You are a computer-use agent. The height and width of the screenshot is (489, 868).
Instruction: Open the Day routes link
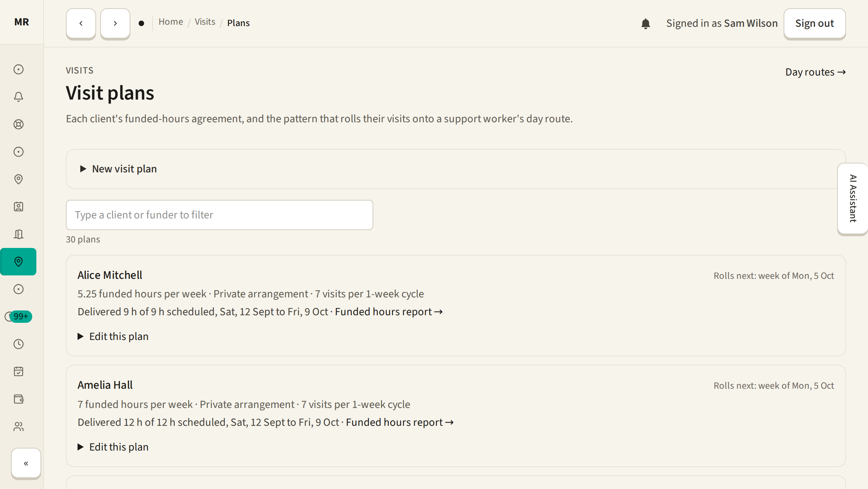pyautogui.click(x=816, y=72)
